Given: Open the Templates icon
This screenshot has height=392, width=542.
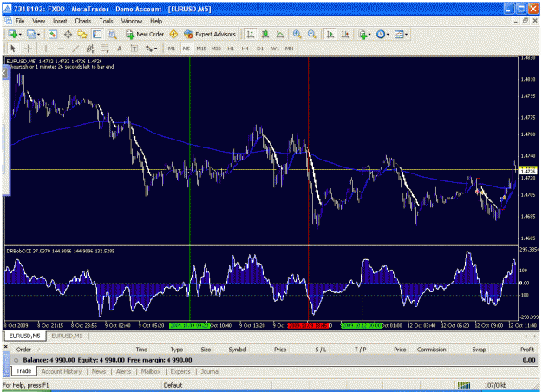Looking at the screenshot, I should tap(399, 34).
